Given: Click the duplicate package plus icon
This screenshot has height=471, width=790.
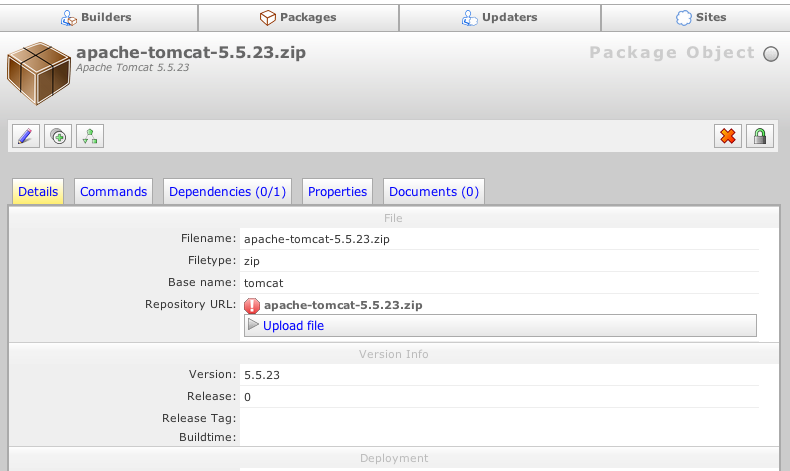Looking at the screenshot, I should pyautogui.click(x=58, y=136).
